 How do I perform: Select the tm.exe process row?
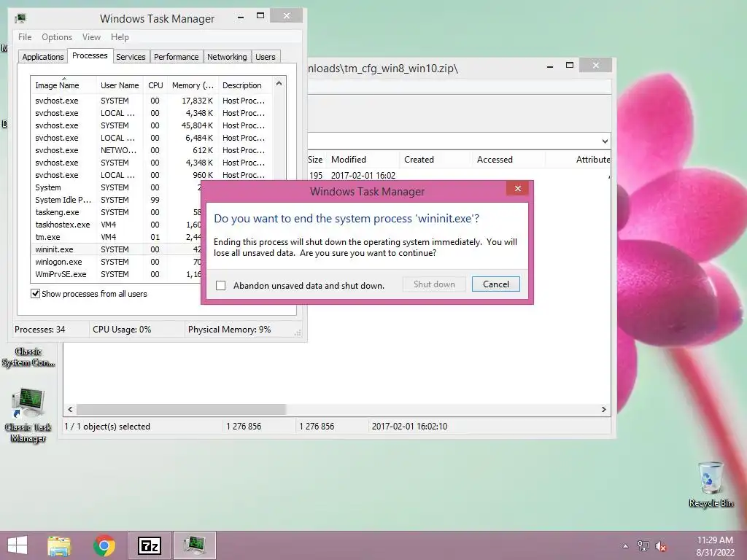117,237
